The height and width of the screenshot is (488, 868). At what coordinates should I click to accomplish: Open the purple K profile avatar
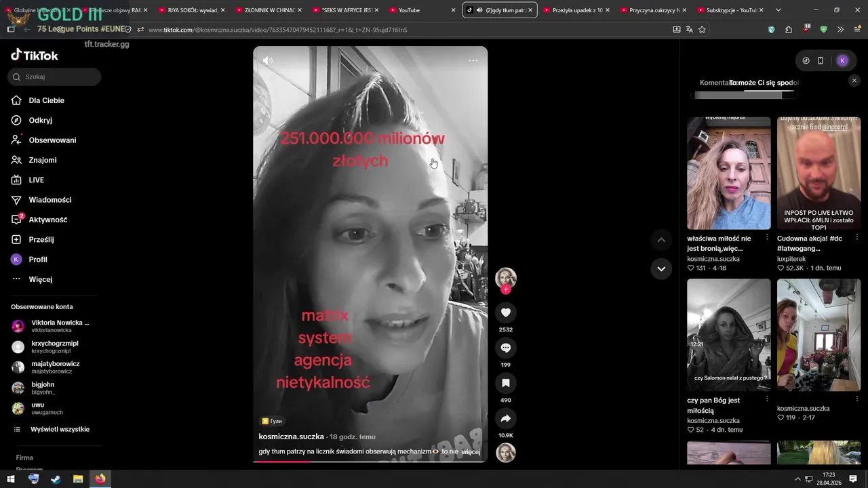pos(843,60)
